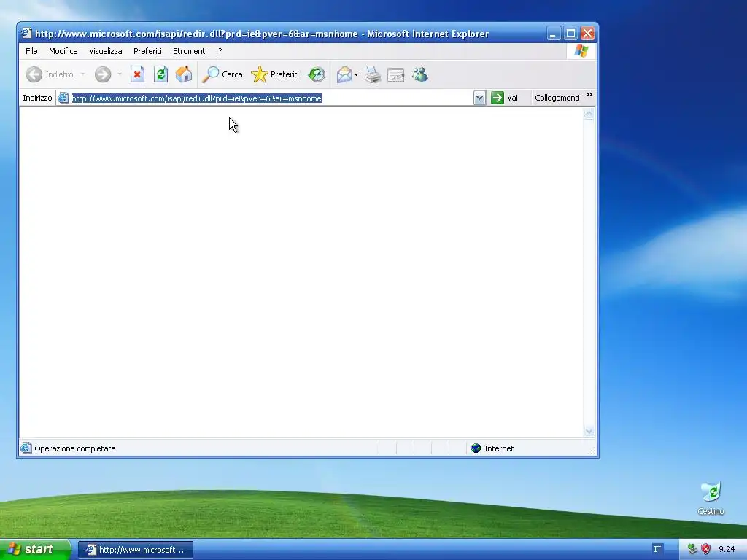Viewport: 747px width, 560px height.
Task: Select the Cestino recycle bin desktop icon
Action: 711,499
